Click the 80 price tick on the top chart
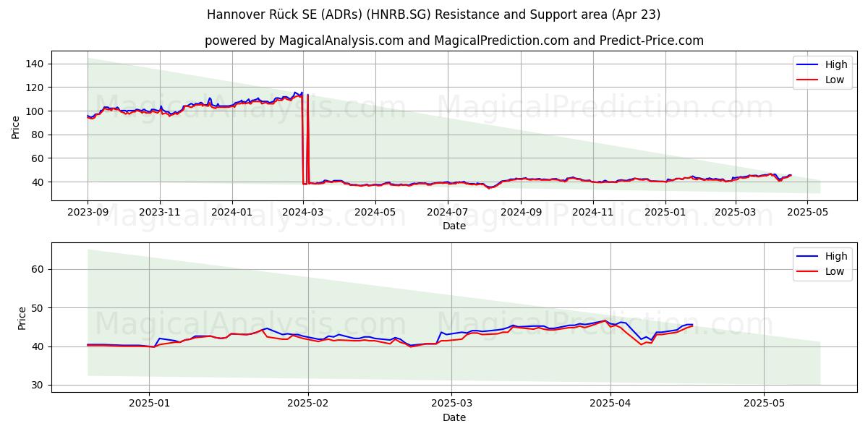 click(x=38, y=135)
